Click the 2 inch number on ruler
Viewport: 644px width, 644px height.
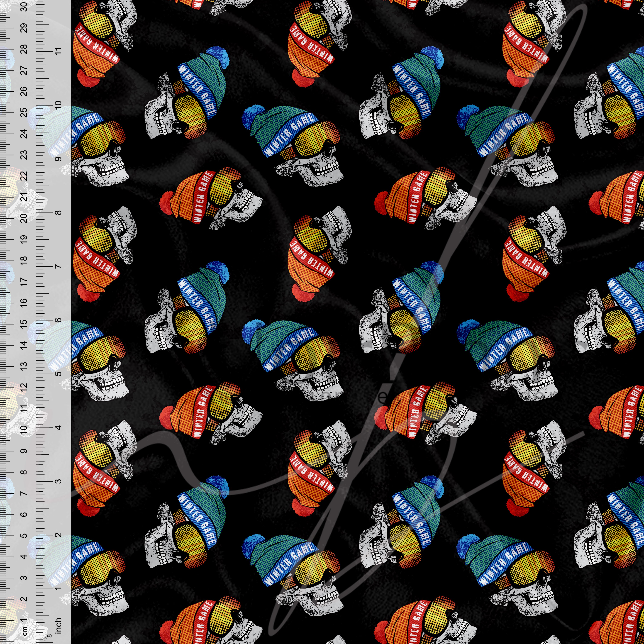(x=58, y=535)
